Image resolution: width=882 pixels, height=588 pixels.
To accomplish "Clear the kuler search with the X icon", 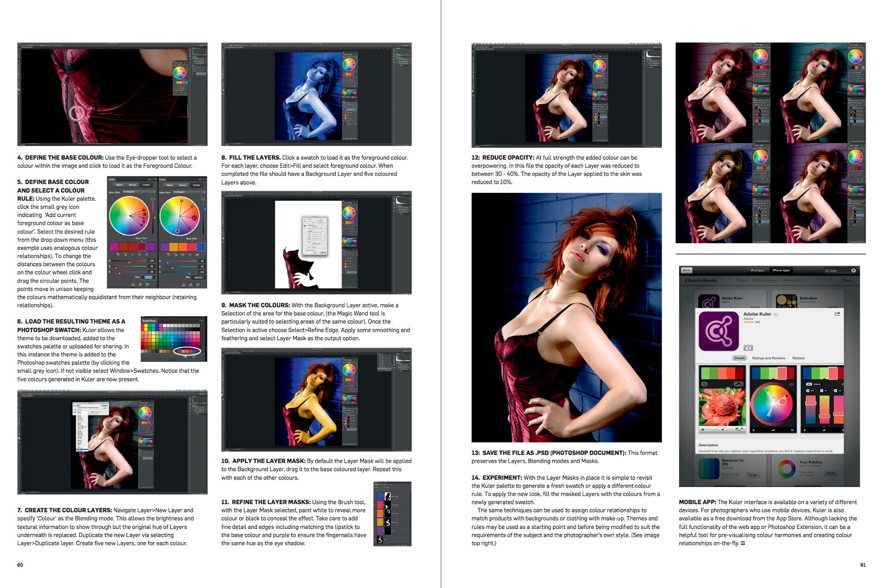I will pyautogui.click(x=854, y=270).
